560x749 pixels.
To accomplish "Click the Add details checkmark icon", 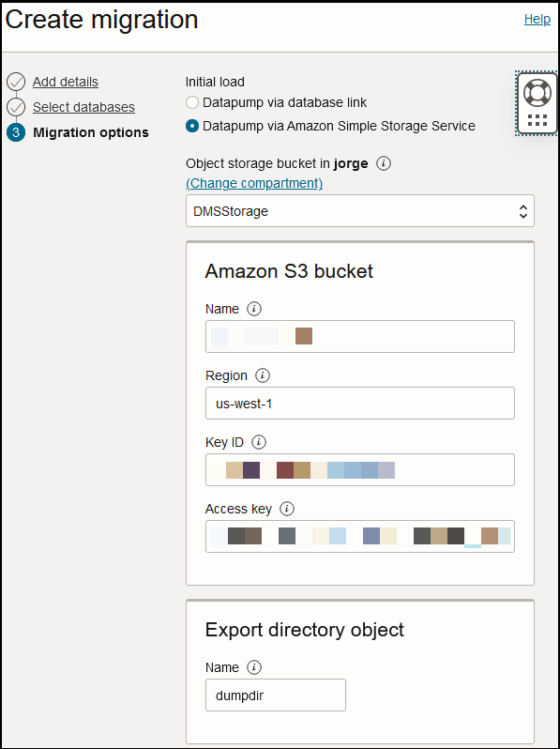I will [x=16, y=82].
